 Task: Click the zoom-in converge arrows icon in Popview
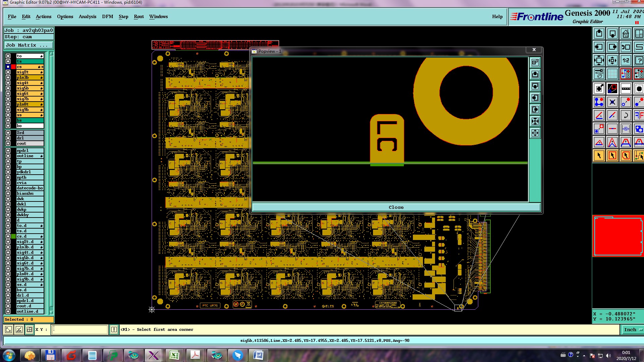pyautogui.click(x=535, y=121)
